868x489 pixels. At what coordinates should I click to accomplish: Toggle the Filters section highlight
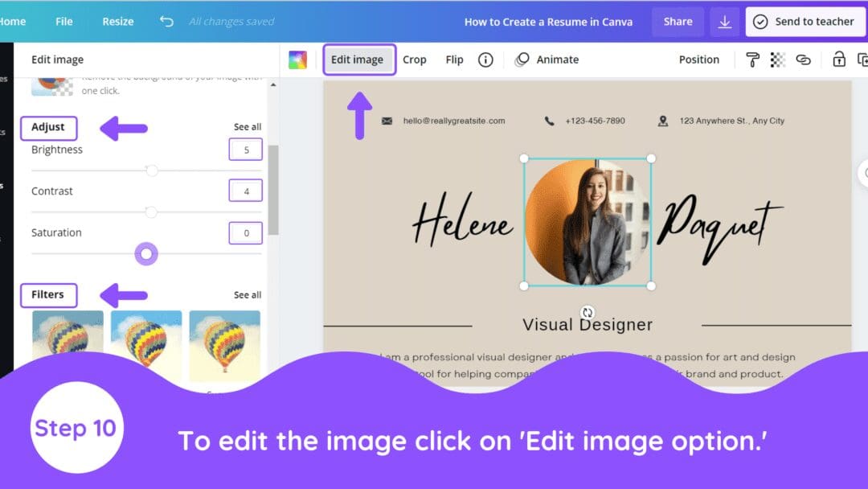48,294
